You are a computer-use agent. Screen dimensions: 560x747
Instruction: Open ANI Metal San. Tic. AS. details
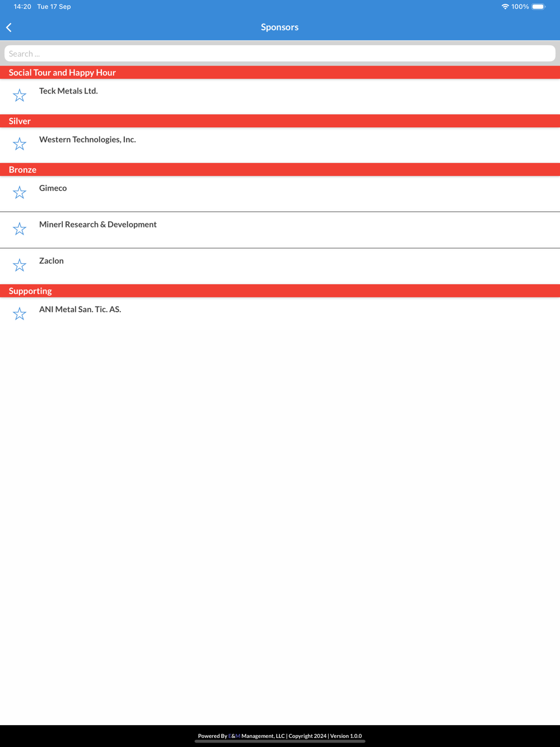coord(280,315)
